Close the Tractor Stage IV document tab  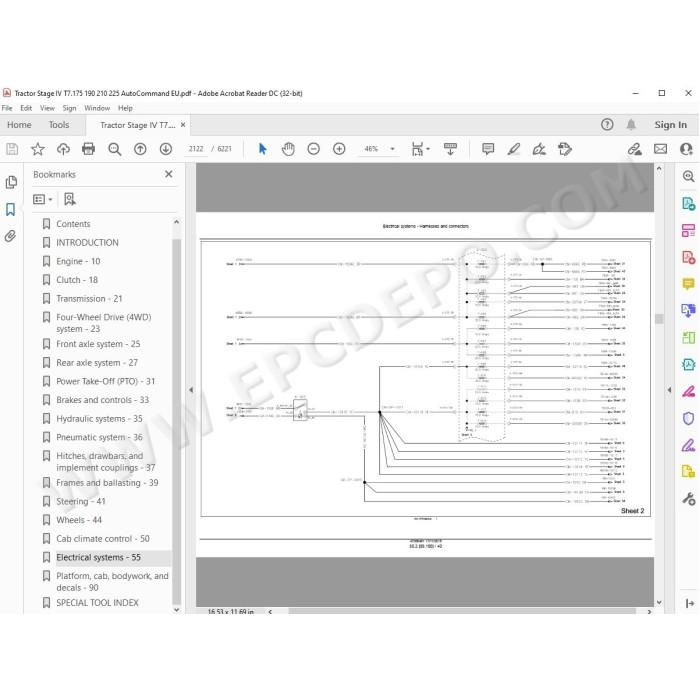(183, 125)
